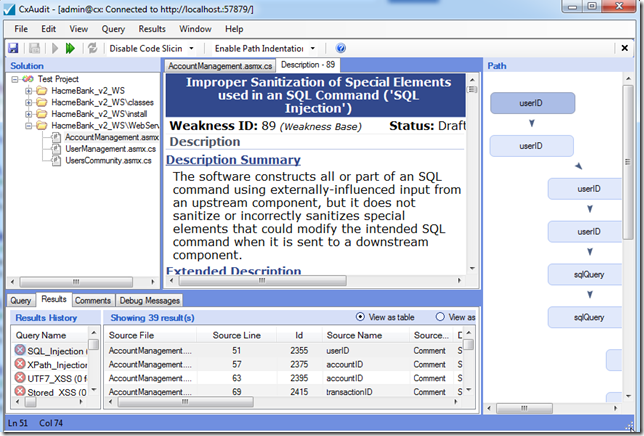The height and width of the screenshot is (436, 644).
Task: Click Enable Path Indentation button
Action: click(x=259, y=48)
